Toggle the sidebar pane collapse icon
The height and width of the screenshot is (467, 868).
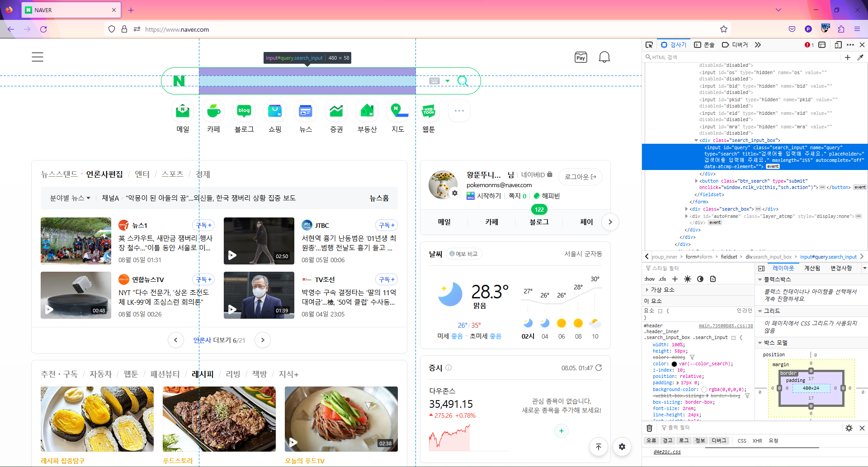click(761, 268)
